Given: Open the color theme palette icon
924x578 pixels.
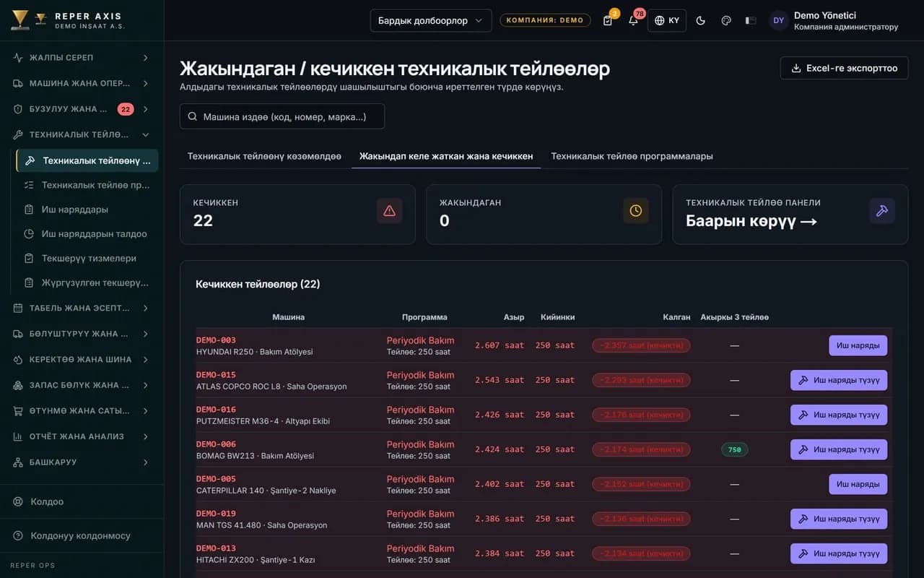Looking at the screenshot, I should click(x=726, y=20).
